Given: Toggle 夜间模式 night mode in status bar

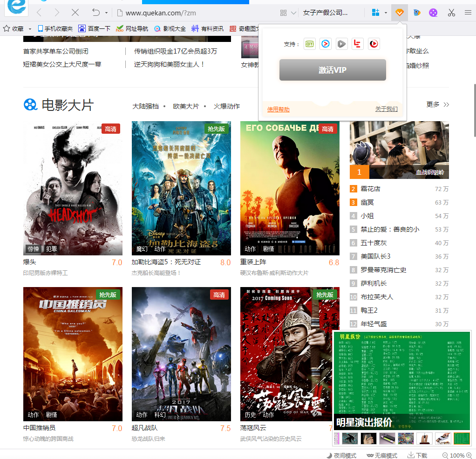Looking at the screenshot, I should pyautogui.click(x=341, y=455).
